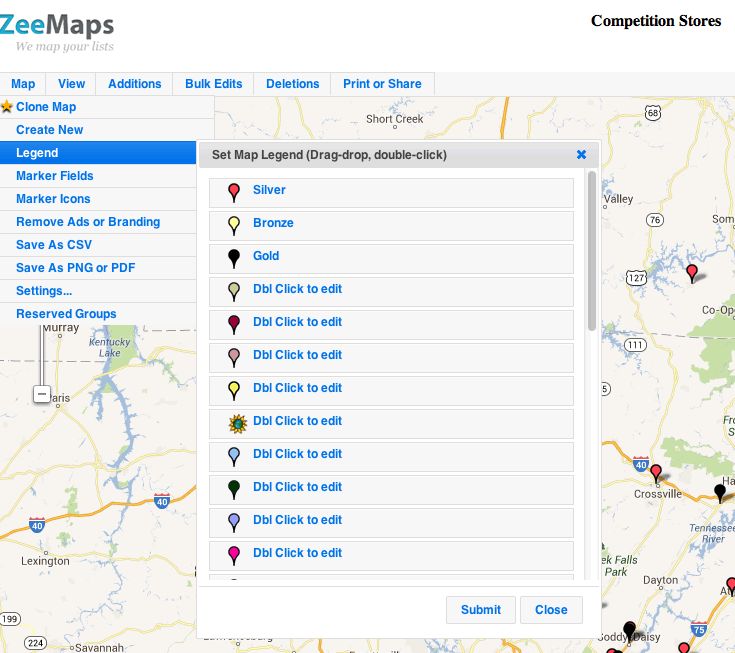Submit the map legend changes

click(480, 610)
